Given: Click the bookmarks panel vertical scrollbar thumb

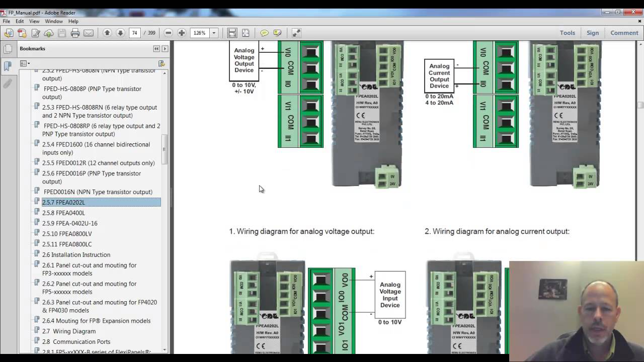Looking at the screenshot, I should [164, 149].
